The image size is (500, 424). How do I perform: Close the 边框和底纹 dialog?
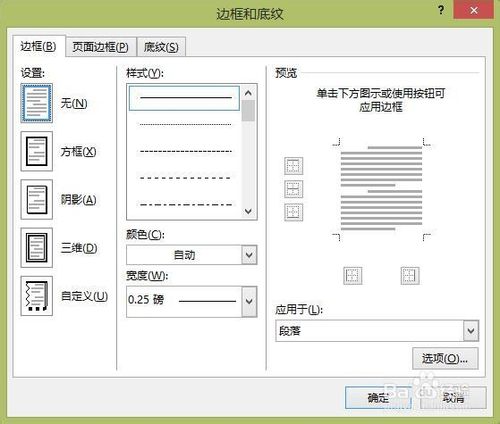coord(473,10)
